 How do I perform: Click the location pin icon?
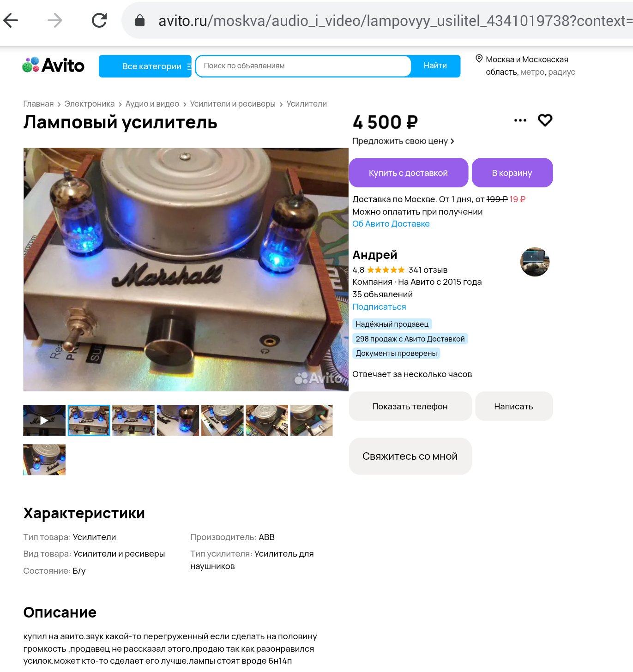coord(479,59)
